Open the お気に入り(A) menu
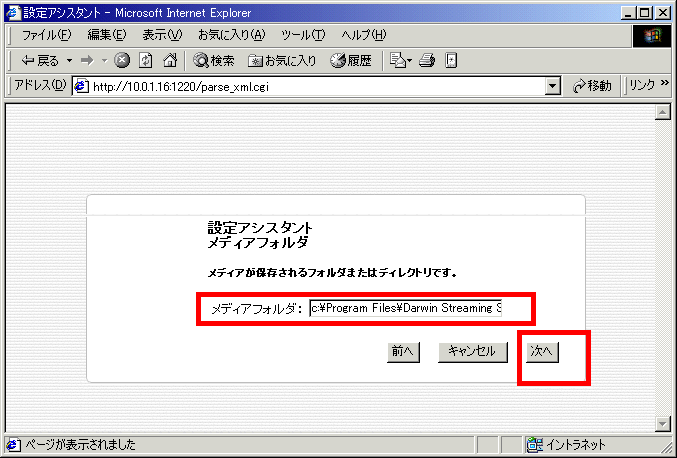Viewport: 677px width, 458px height. [x=231, y=35]
